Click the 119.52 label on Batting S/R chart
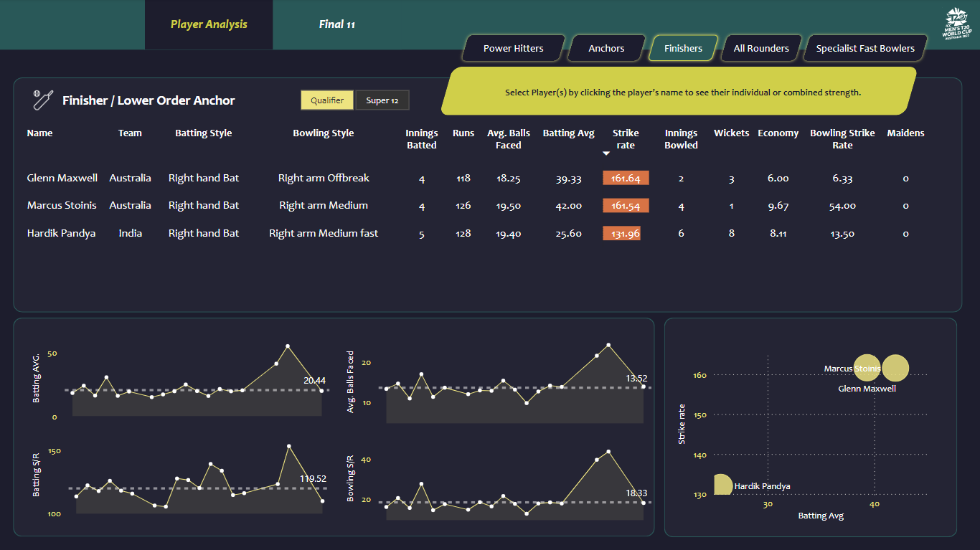Image resolution: width=980 pixels, height=550 pixels. point(313,478)
